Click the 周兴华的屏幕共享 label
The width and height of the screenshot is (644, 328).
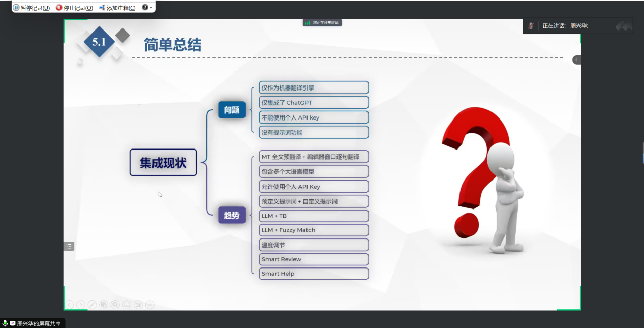click(39, 323)
